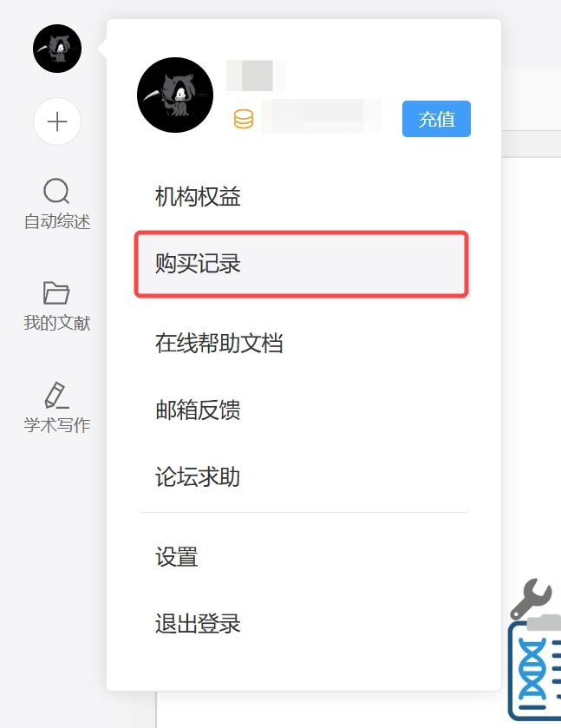Click the blurred coin balance value
561x728 pixels.
[321, 116]
